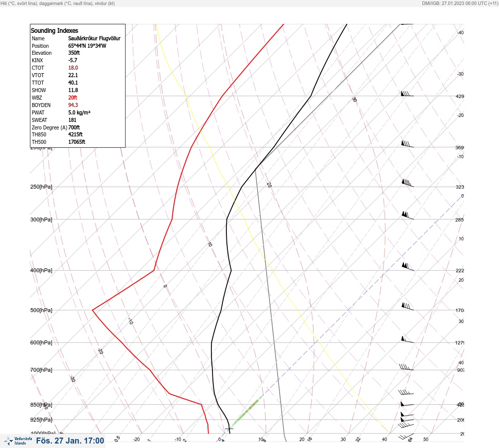Click the wind barb at 700 hPa level
Screen dimensions: 499x448
click(x=406, y=367)
